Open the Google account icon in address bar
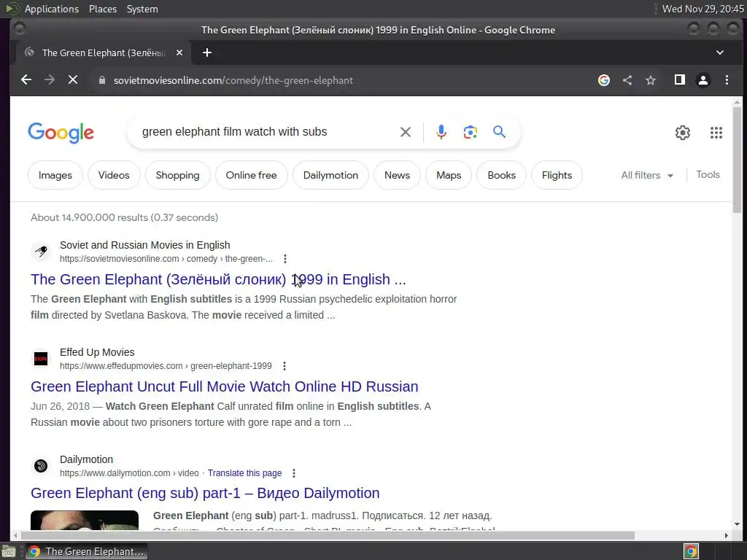 coord(603,80)
